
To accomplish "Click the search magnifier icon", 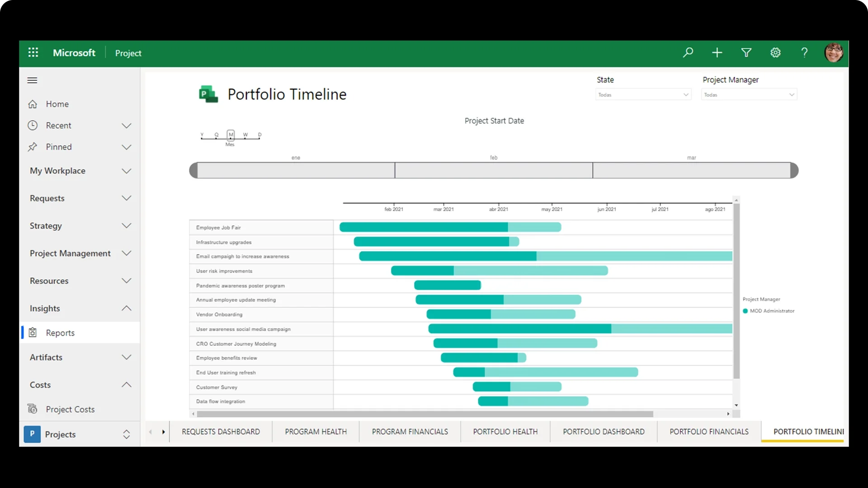I will coord(688,52).
